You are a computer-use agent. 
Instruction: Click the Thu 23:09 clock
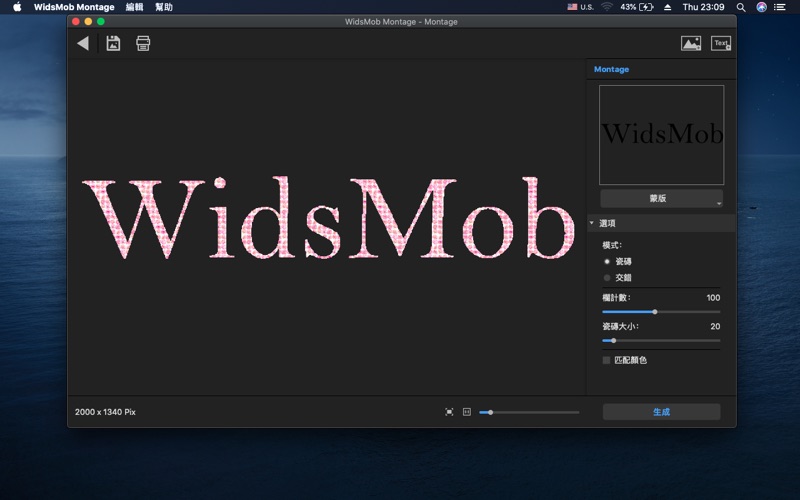coord(703,7)
